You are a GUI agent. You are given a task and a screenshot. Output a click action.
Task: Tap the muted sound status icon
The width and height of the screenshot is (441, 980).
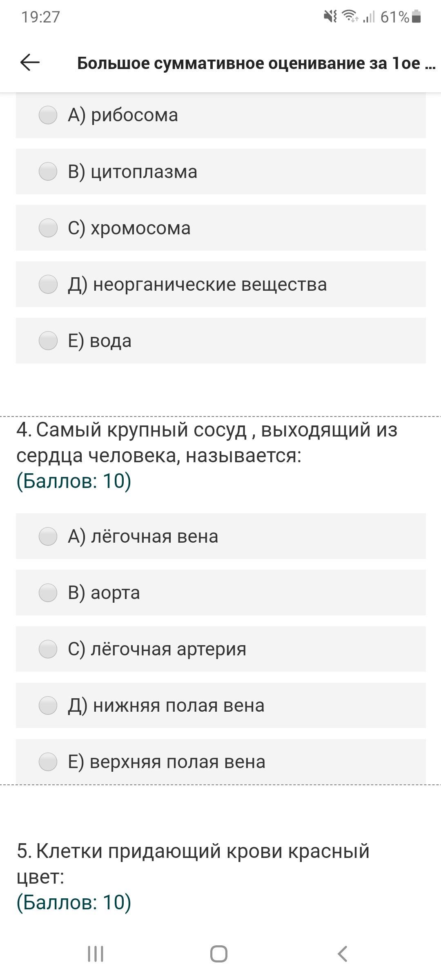[x=330, y=17]
